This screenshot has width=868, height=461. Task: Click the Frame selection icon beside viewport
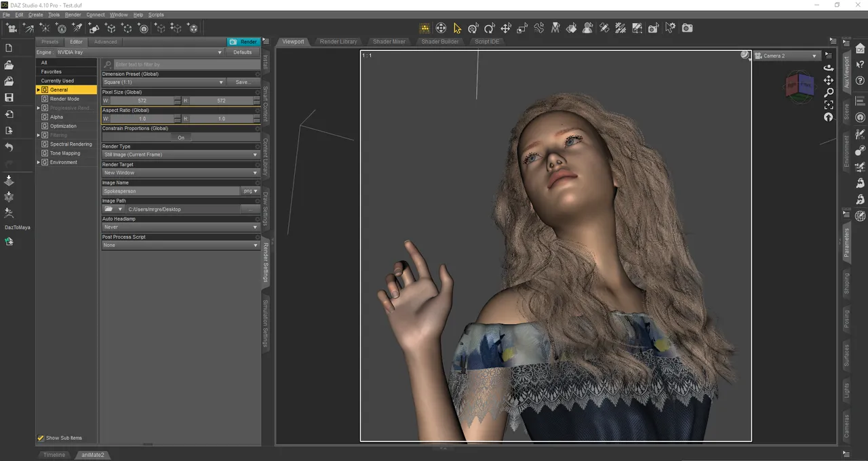[829, 105]
